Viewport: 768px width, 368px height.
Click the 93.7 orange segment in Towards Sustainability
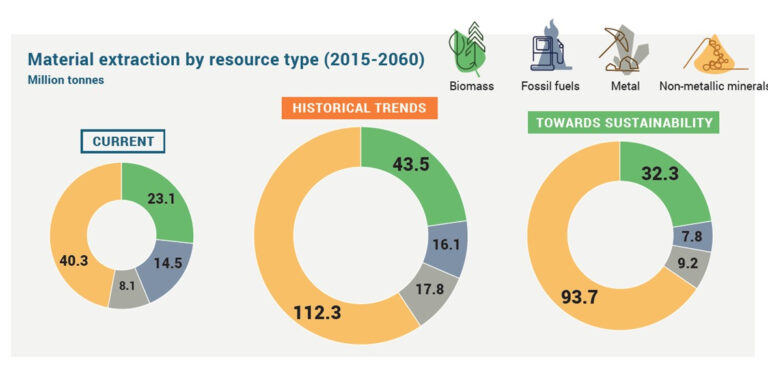click(579, 296)
